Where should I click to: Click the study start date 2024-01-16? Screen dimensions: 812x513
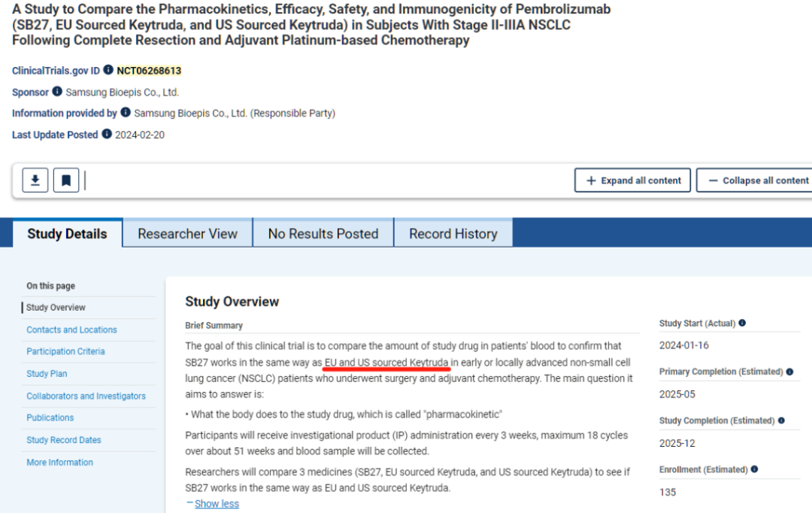[x=683, y=345]
